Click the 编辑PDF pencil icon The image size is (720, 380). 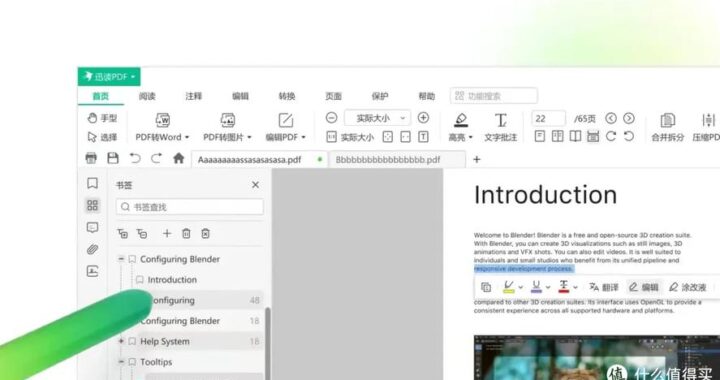coord(286,120)
